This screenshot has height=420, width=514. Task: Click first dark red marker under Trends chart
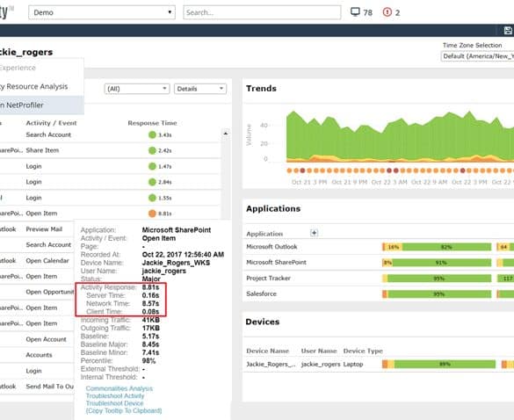(302, 170)
